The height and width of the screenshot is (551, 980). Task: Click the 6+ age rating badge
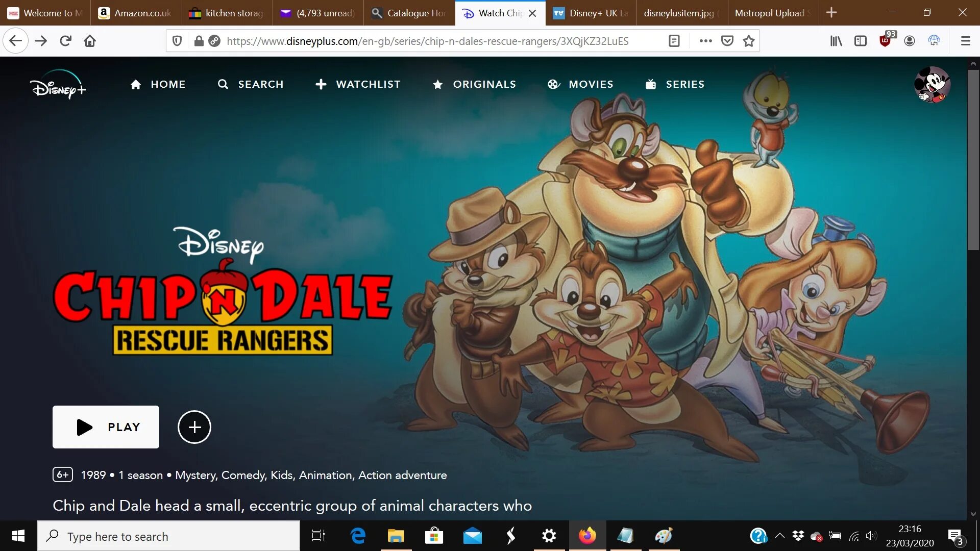[63, 474]
